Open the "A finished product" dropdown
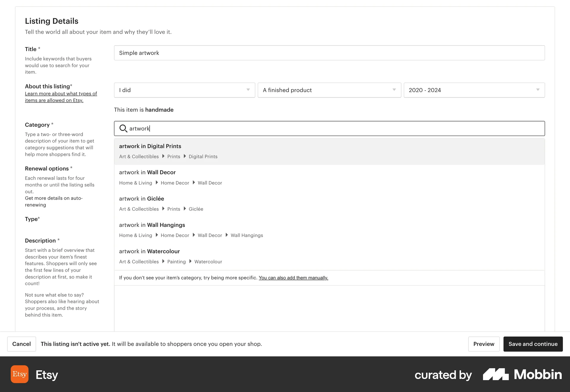Screen dimensions: 570x392 [x=329, y=90]
